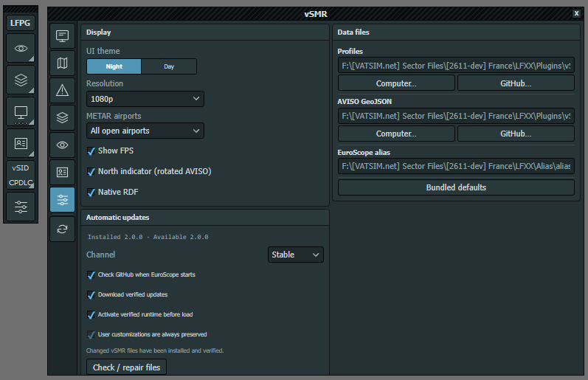Open the ID card tag menu in the left toolbar

pos(21,143)
